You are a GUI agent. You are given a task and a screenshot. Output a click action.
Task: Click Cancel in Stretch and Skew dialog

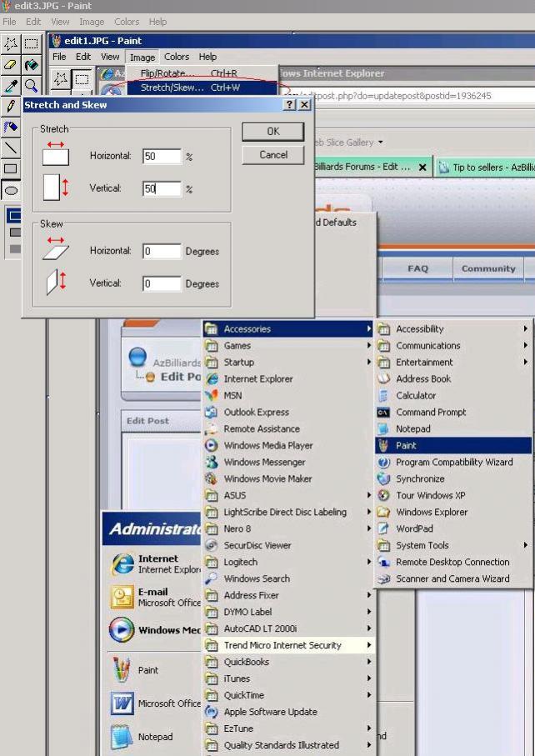(272, 155)
